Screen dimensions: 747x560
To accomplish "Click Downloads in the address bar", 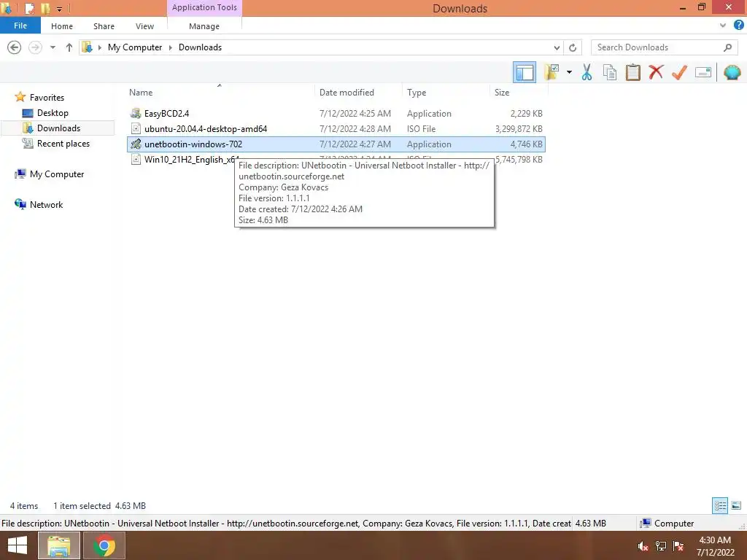I will click(x=200, y=47).
